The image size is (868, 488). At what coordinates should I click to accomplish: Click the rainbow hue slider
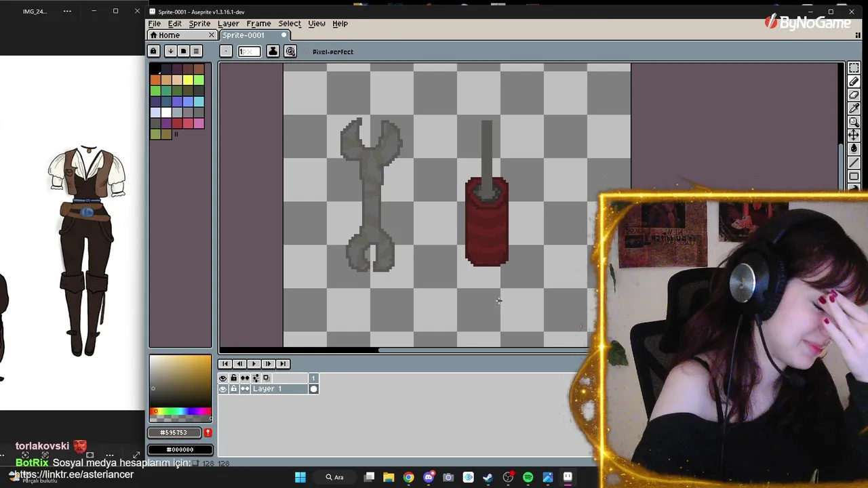click(180, 411)
